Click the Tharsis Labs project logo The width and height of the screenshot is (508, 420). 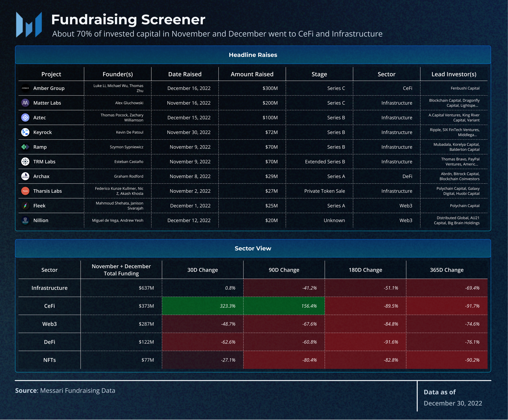[x=25, y=191]
